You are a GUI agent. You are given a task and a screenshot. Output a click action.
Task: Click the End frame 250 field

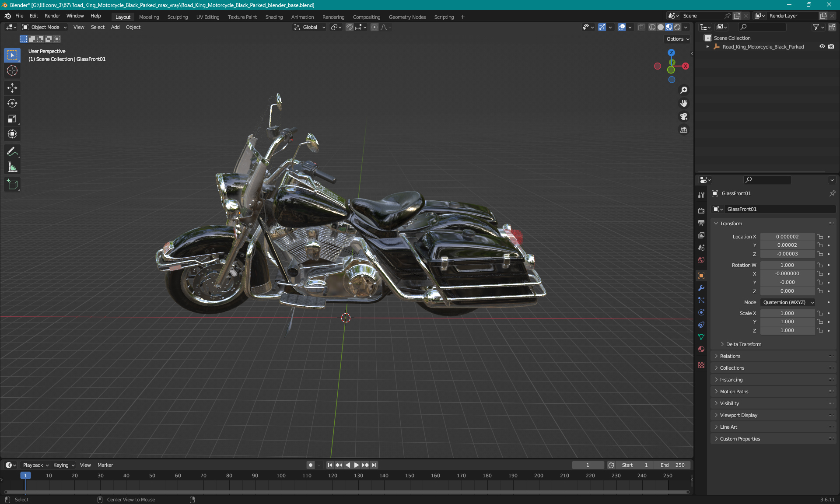click(672, 465)
